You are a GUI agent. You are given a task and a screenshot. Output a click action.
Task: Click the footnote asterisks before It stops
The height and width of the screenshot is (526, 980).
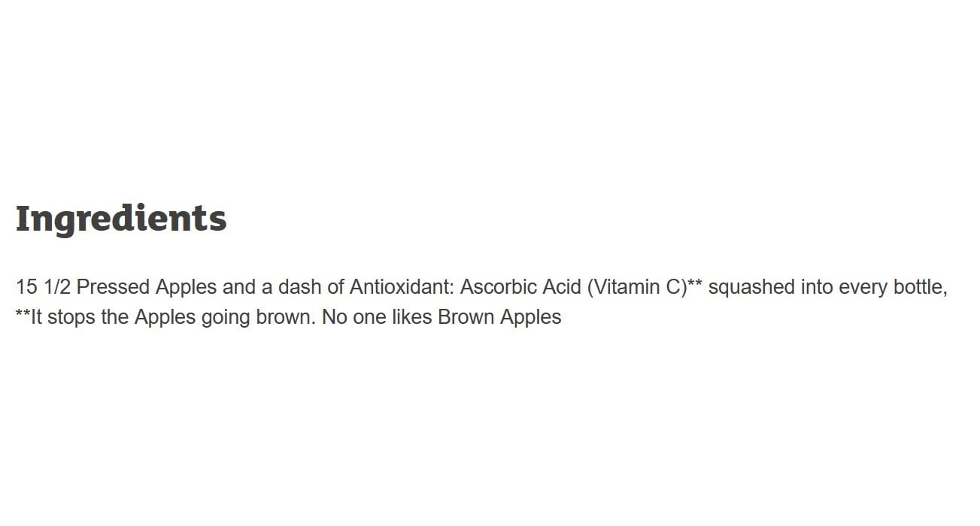tap(23, 314)
